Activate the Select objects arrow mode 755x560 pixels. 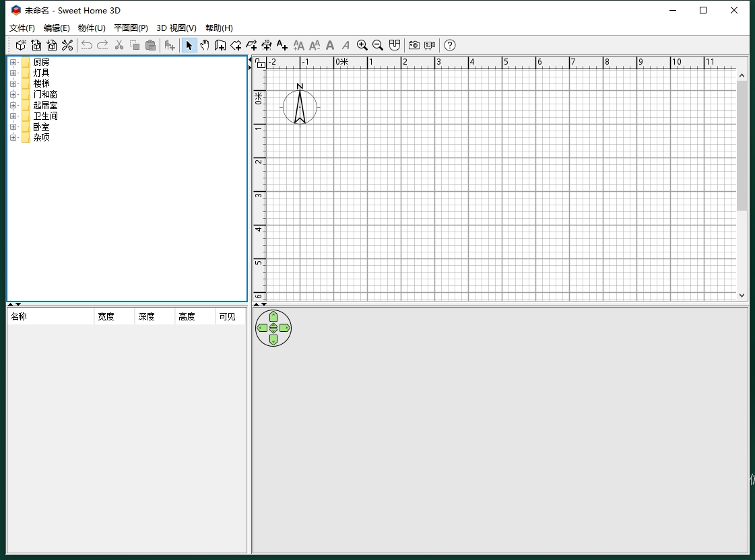[189, 45]
